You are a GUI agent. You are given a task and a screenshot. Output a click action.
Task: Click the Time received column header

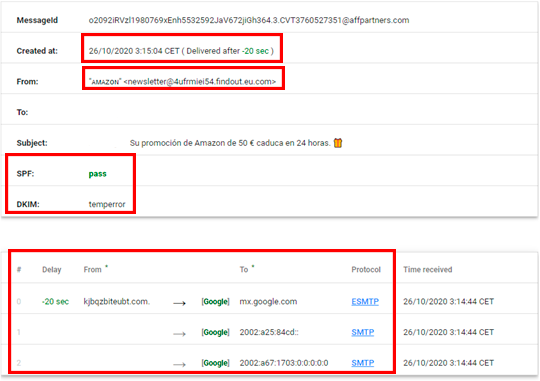click(x=428, y=270)
